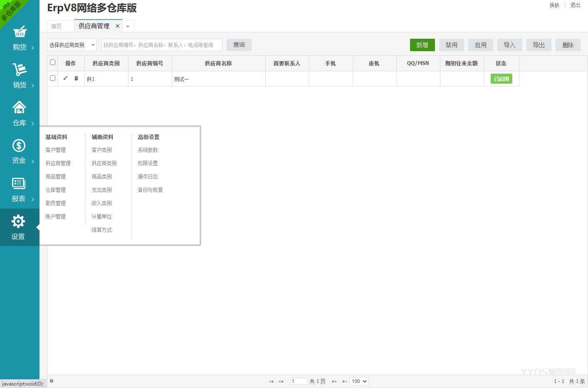
Task: Open the 选择供应商类别 dropdown
Action: point(72,45)
